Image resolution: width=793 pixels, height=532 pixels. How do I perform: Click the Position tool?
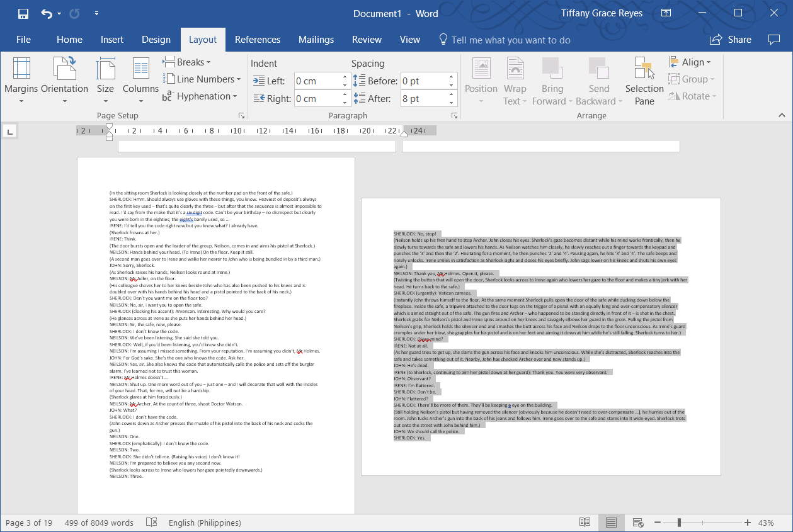tap(481, 80)
